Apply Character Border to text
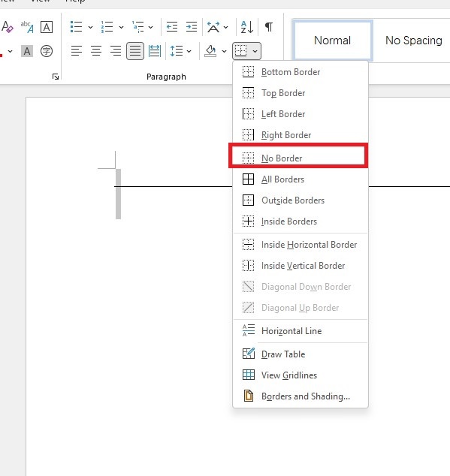450x476 pixels. [x=47, y=27]
